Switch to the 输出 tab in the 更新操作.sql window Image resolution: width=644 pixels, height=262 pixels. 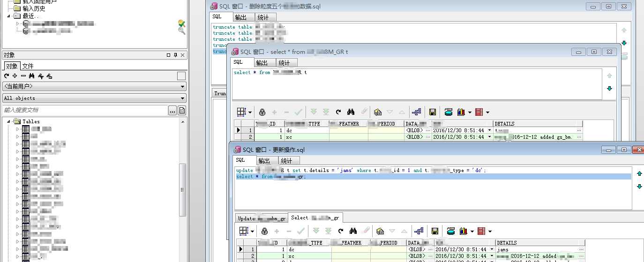click(265, 161)
